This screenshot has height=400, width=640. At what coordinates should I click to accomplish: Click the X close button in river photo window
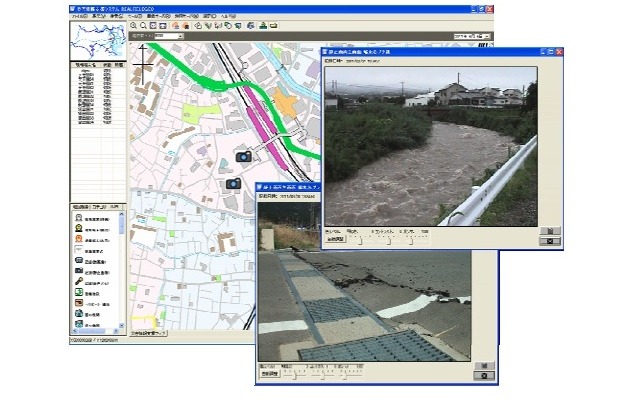(550, 241)
